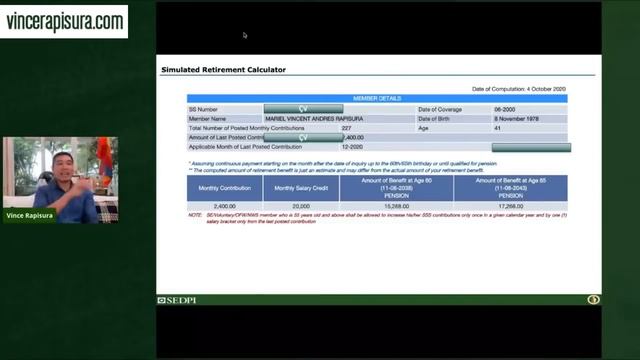The height and width of the screenshot is (360, 640).
Task: Click the Vince Rapisura name label
Action: click(x=29, y=216)
